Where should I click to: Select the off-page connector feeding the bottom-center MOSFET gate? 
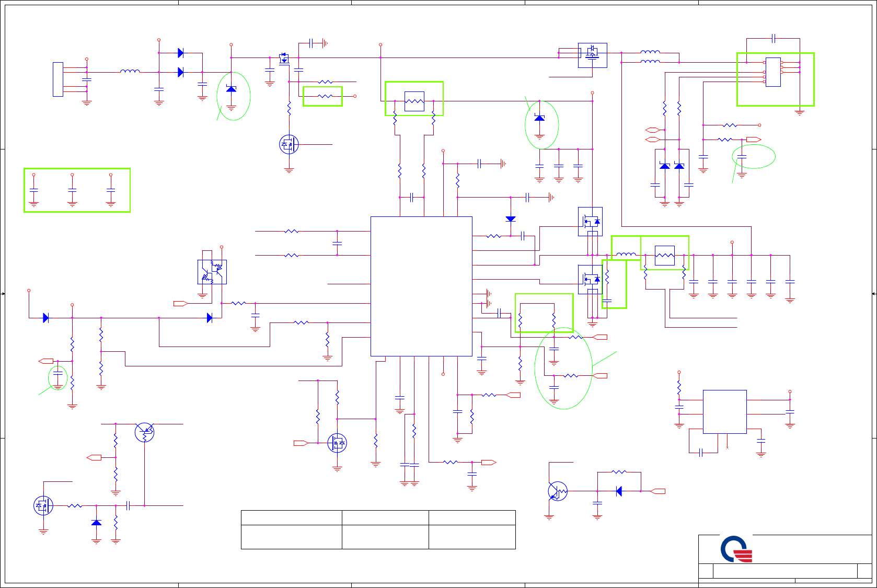point(301,443)
